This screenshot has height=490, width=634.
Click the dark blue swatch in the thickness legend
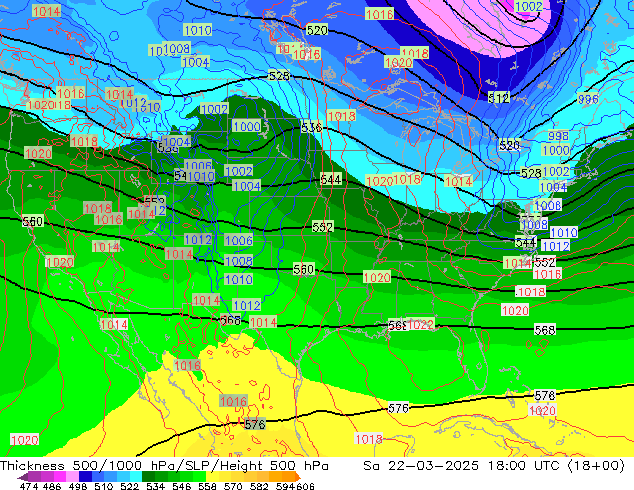(85, 477)
